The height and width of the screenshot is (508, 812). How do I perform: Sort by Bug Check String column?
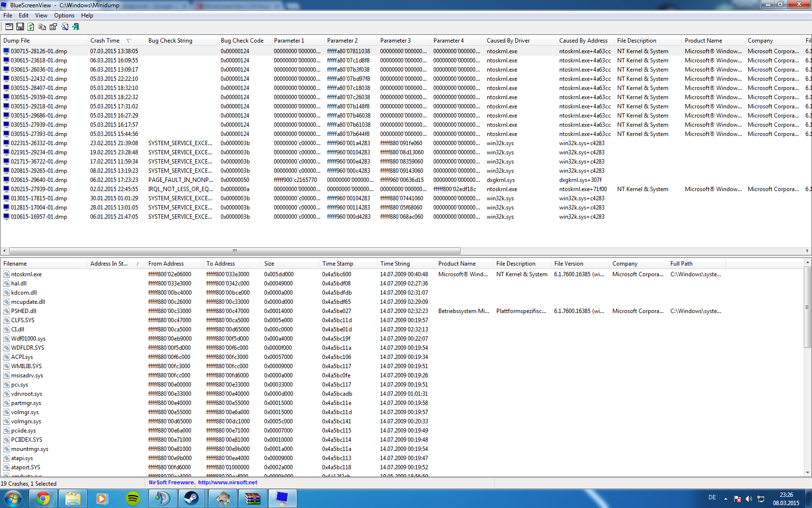(181, 41)
